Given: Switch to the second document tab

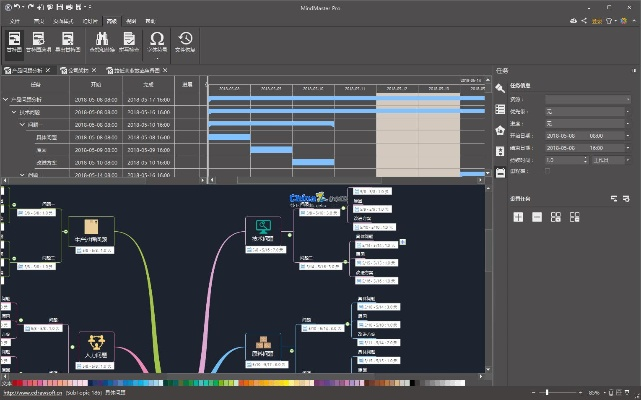Looking at the screenshot, I should tap(78, 72).
